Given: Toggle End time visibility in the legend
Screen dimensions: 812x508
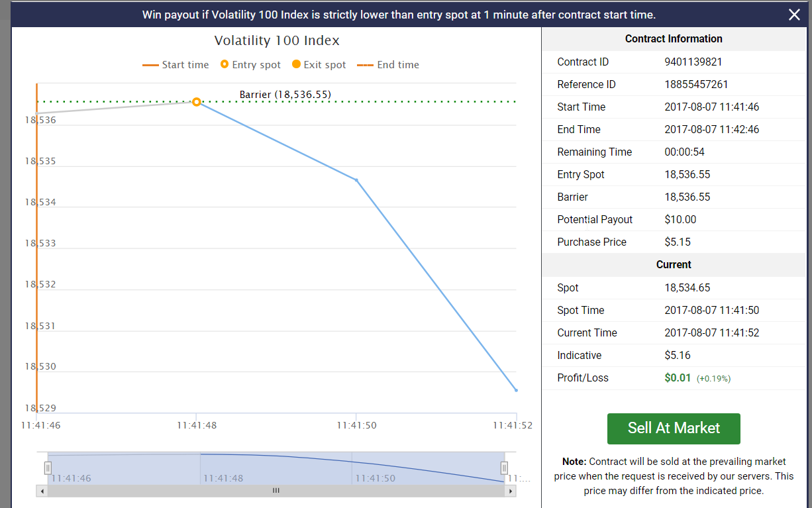Looking at the screenshot, I should tap(387, 64).
